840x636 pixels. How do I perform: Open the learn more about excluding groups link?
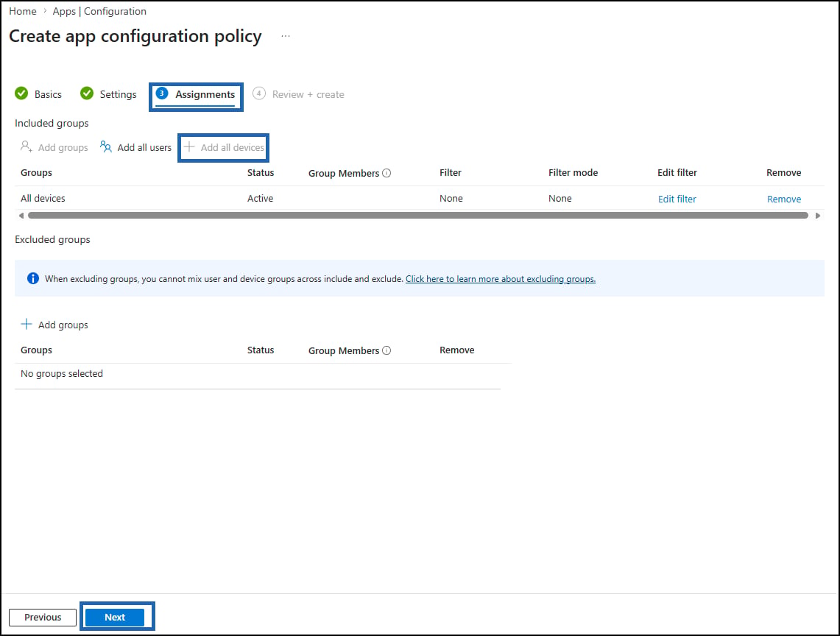501,279
